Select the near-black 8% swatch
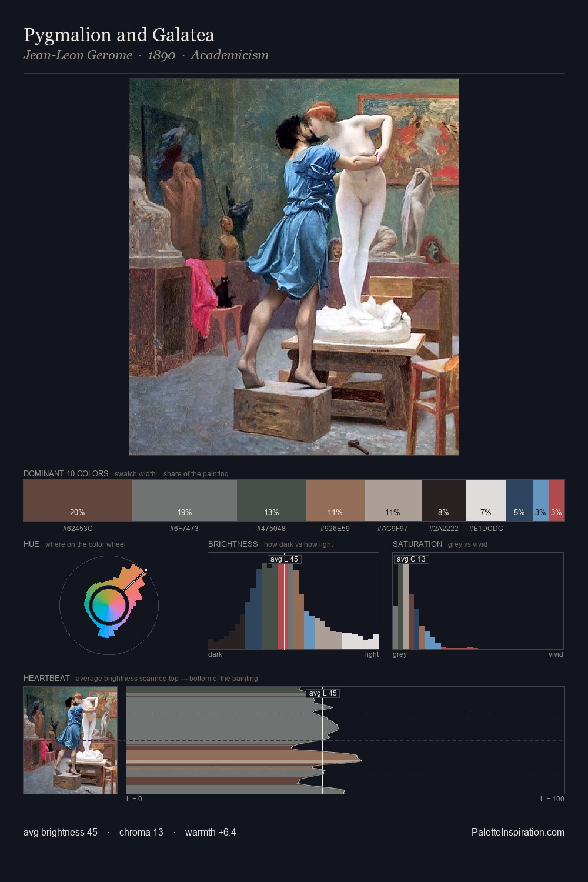The width and height of the screenshot is (588, 882). point(444,500)
